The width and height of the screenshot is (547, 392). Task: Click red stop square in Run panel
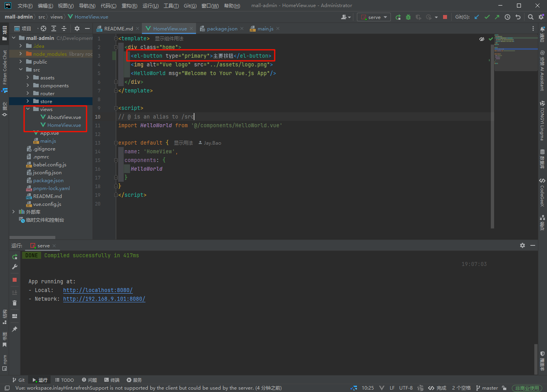click(15, 280)
